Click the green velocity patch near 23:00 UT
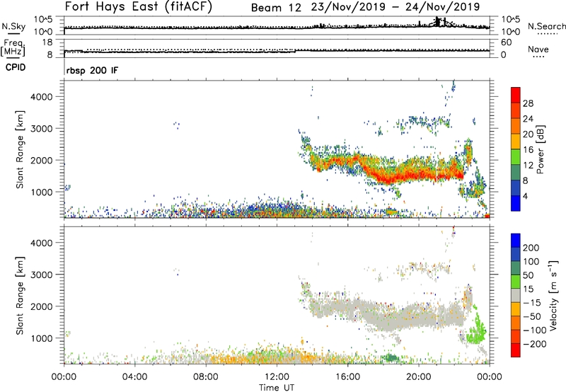The width and height of the screenshot is (566, 392). [x=475, y=330]
